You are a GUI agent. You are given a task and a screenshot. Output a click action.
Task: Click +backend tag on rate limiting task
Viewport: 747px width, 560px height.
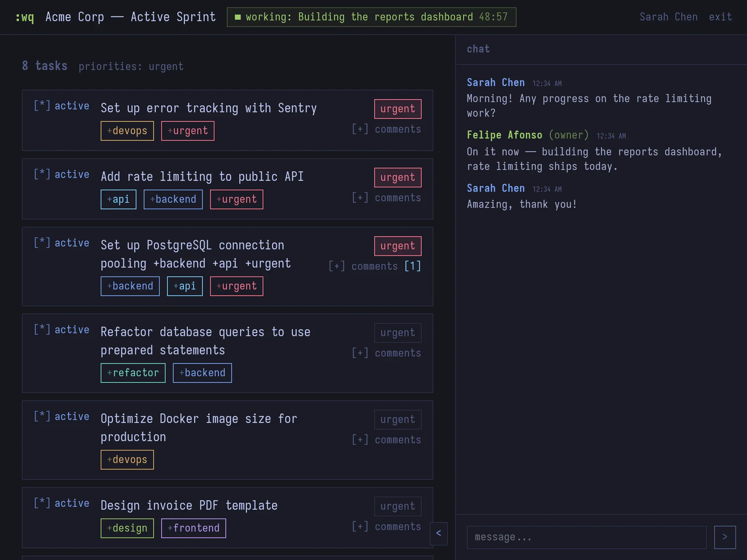click(x=173, y=199)
